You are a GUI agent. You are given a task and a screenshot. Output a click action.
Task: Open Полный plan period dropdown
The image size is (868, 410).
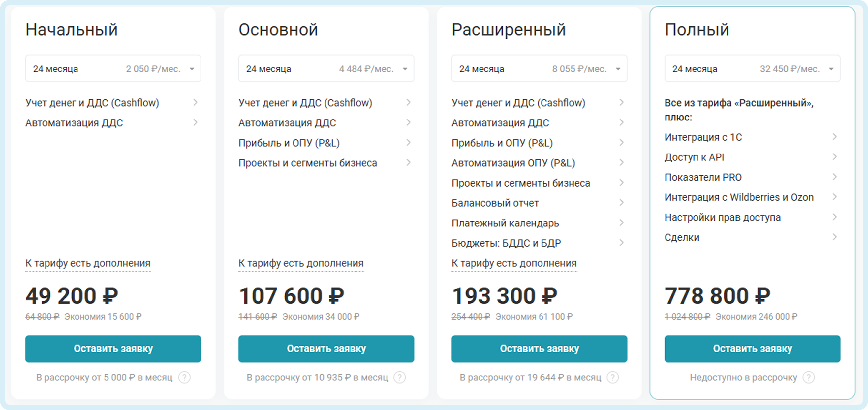(x=752, y=69)
